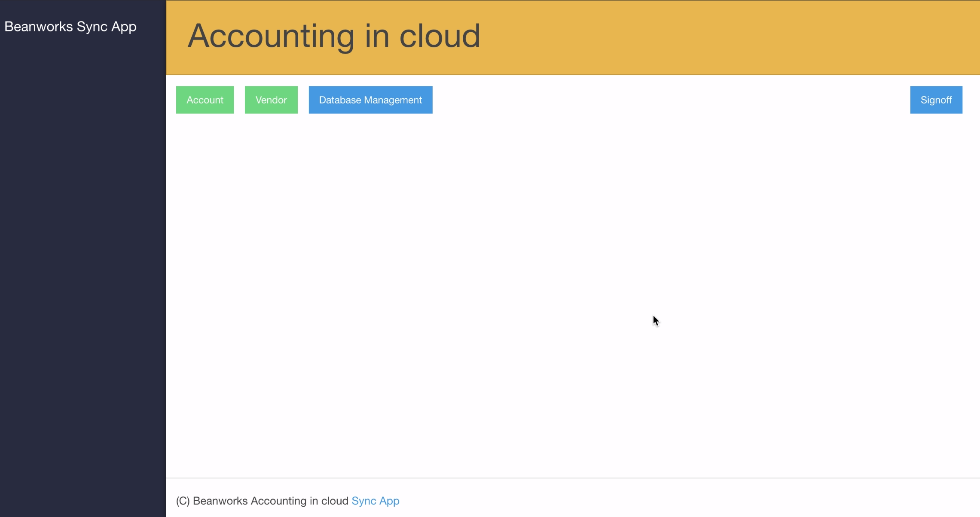
Task: Click the horizontal footer divider line
Action: (559, 478)
